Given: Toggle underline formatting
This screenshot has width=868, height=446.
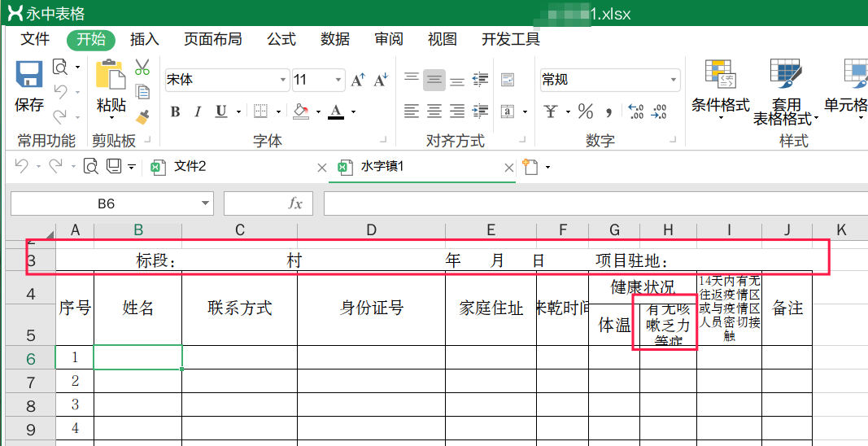Looking at the screenshot, I should (221, 111).
